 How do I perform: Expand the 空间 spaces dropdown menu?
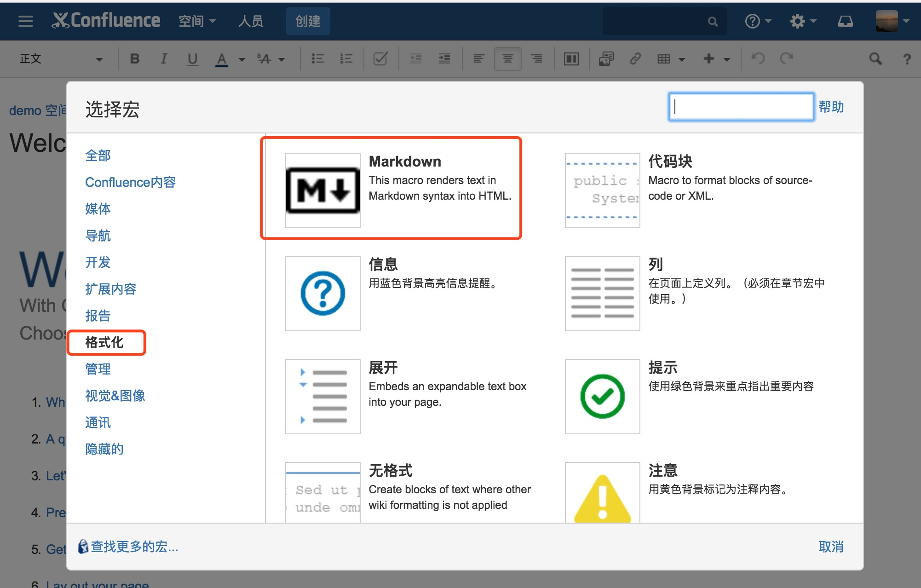[x=197, y=21]
